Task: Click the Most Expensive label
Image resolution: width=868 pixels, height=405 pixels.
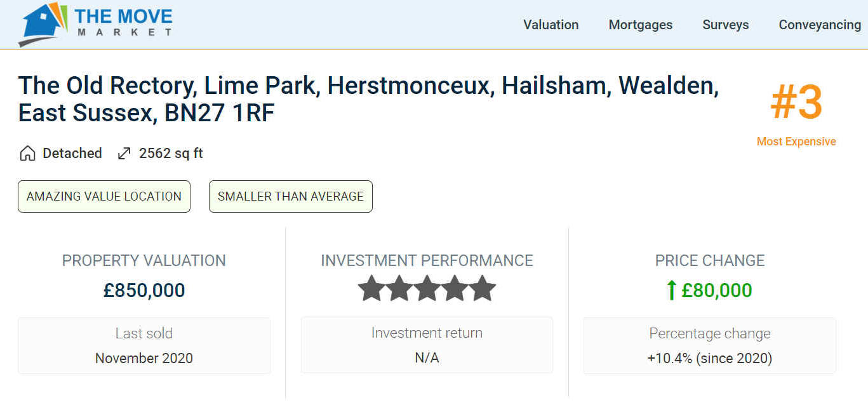Action: [796, 142]
